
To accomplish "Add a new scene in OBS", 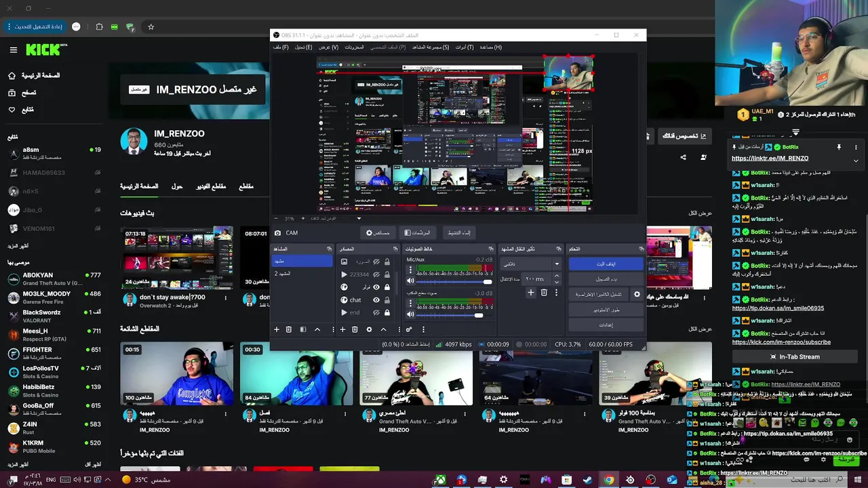I will tap(277, 329).
